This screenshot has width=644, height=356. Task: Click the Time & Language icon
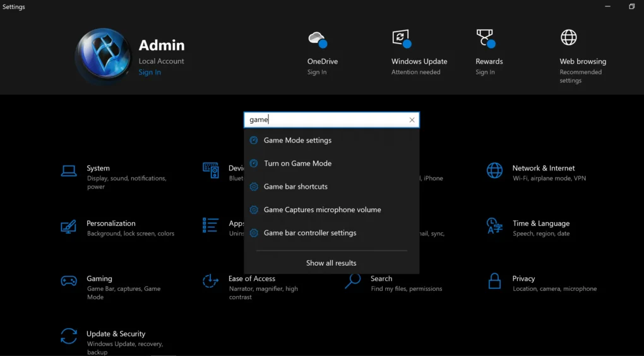coord(494,226)
